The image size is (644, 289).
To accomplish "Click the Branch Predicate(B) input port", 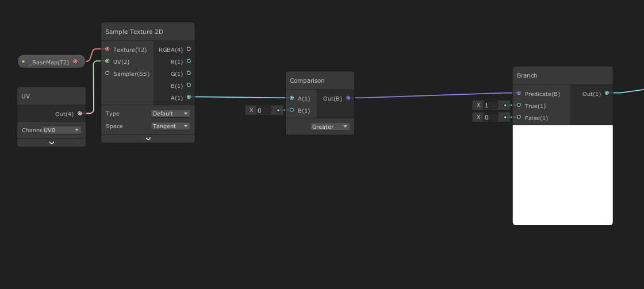I will 519,93.
